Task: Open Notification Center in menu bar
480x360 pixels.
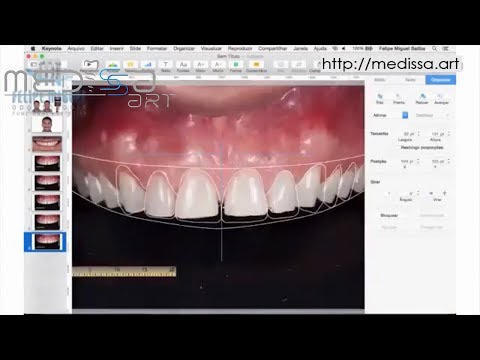Action: click(x=447, y=49)
